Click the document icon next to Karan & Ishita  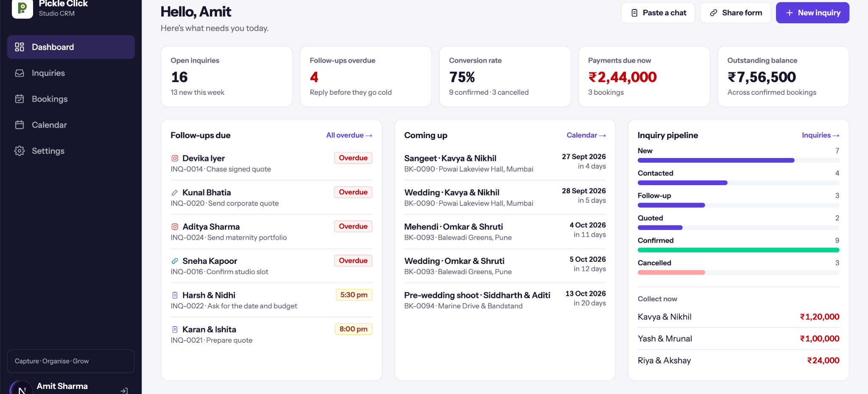point(175,330)
